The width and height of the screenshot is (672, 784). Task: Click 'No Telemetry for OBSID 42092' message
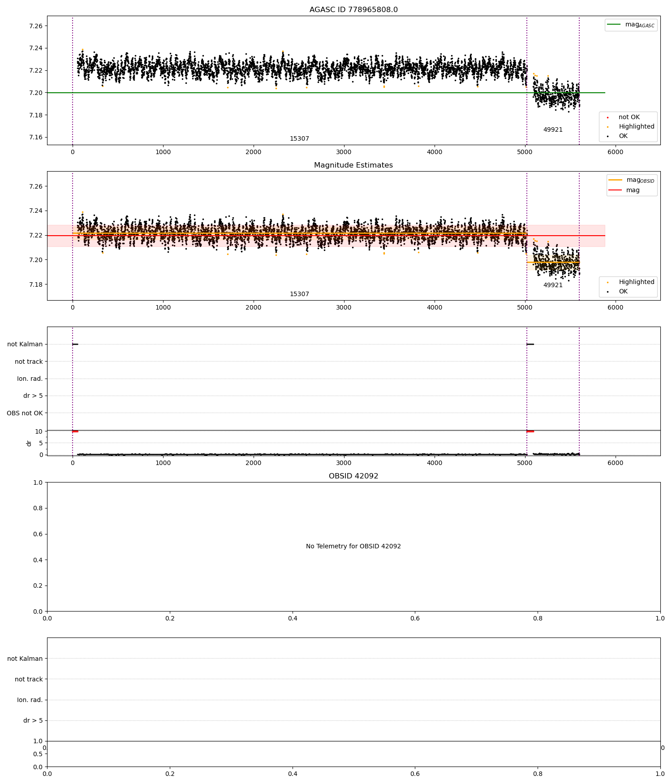click(353, 547)
